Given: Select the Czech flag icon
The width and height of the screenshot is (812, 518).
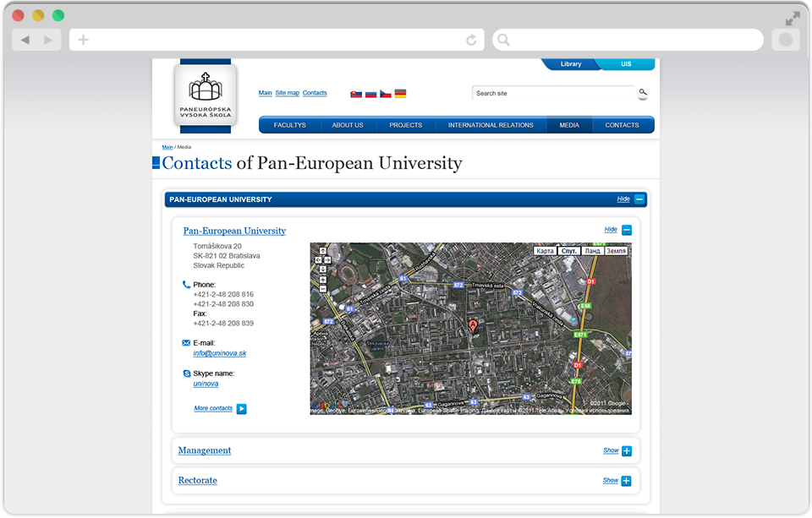Looking at the screenshot, I should coord(385,94).
